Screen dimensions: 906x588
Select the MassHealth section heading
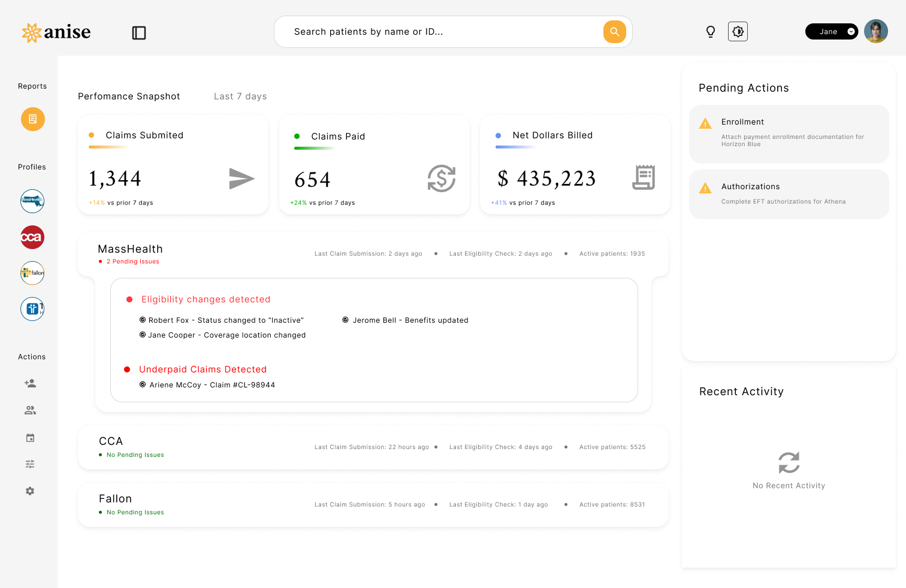(131, 248)
